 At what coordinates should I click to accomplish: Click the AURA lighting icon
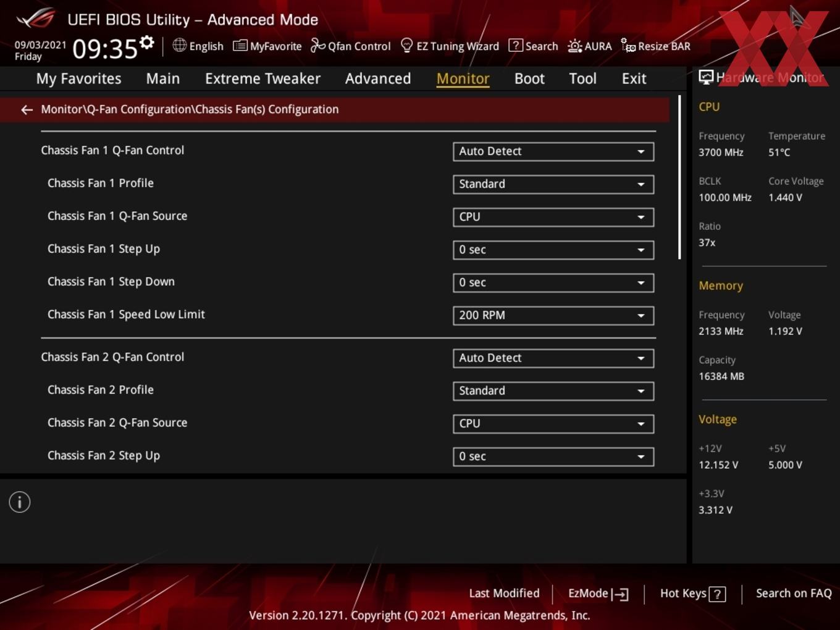(574, 46)
